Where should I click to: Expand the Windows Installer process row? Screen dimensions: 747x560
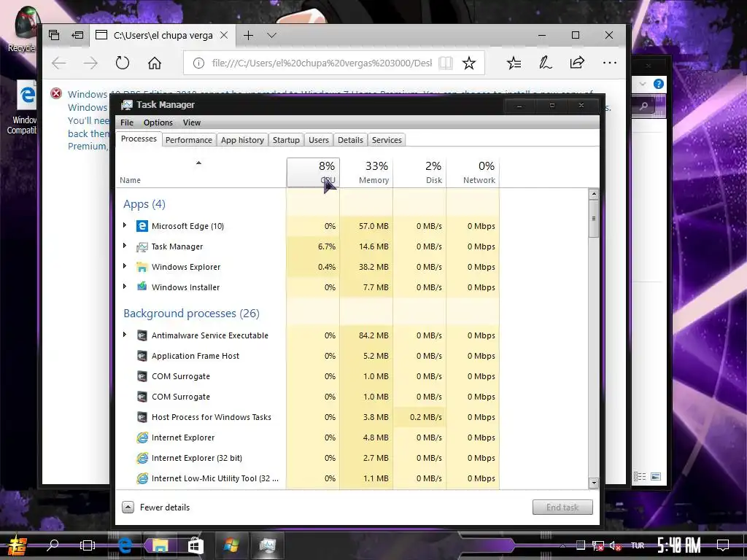125,287
